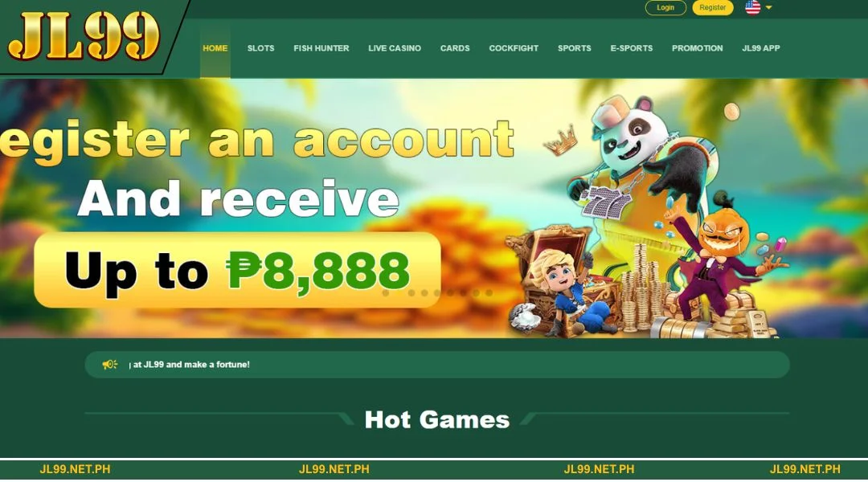Select the last carousel slide dot
Screen dimensions: 868x482
489,292
